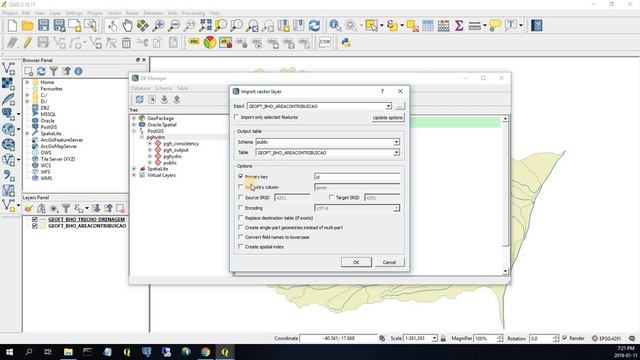Expand the public schema node
640x360 pixels.
pyautogui.click(x=150, y=162)
